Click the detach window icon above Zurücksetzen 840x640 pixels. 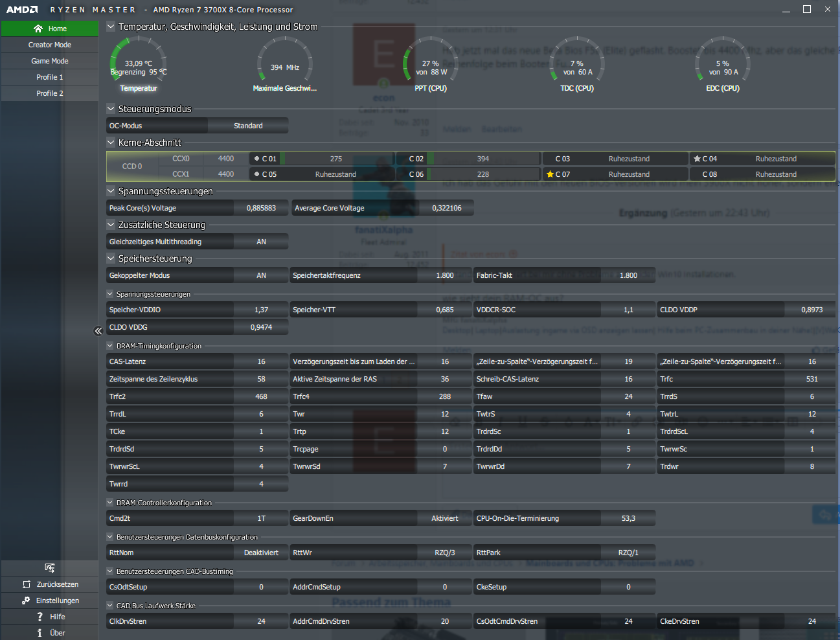(50, 568)
